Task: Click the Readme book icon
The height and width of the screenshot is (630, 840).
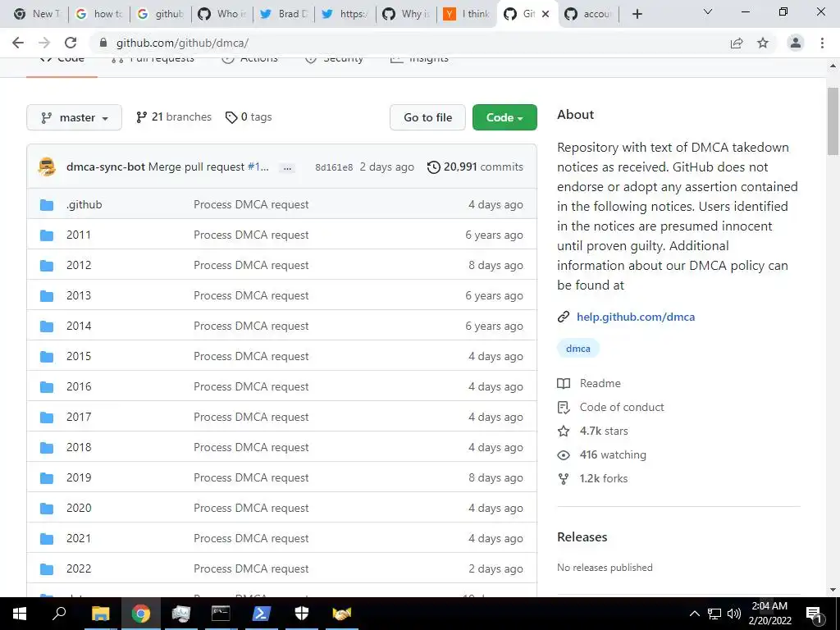Action: tap(563, 384)
